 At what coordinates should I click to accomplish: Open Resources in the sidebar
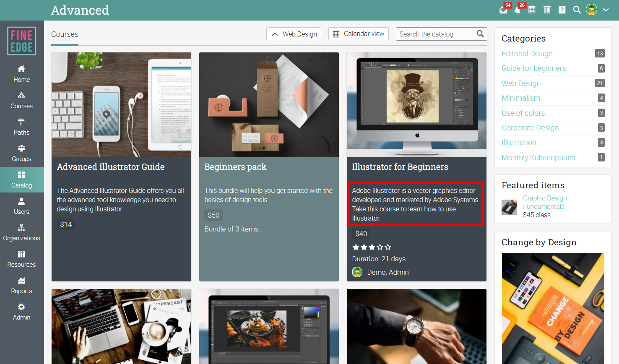pos(21,259)
